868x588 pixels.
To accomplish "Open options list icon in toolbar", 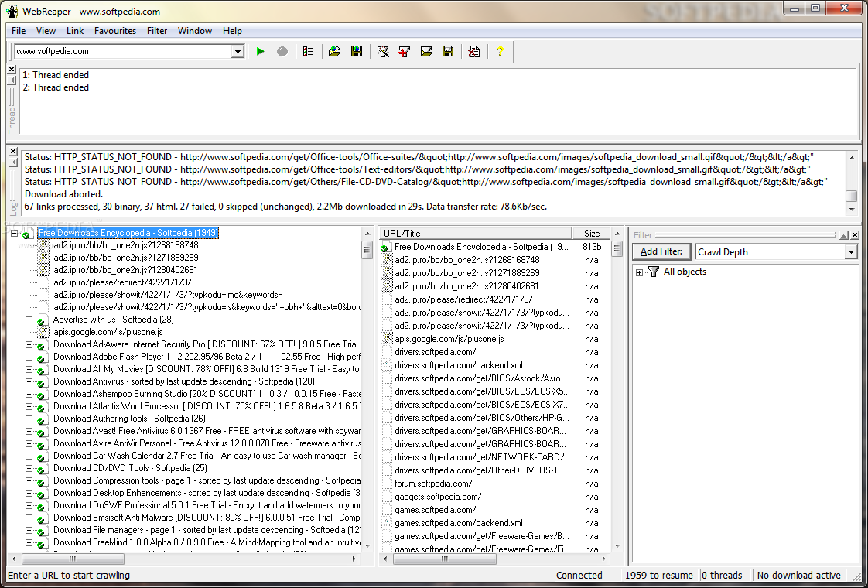I will coord(309,52).
